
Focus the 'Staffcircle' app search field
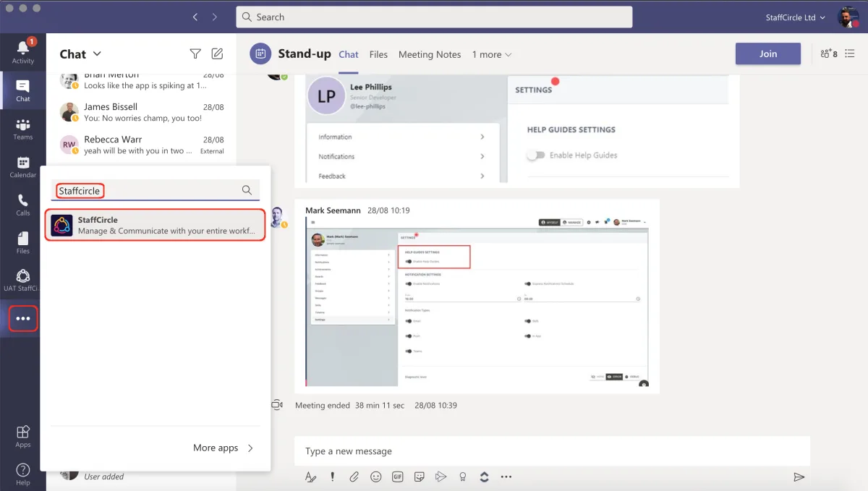click(x=156, y=190)
